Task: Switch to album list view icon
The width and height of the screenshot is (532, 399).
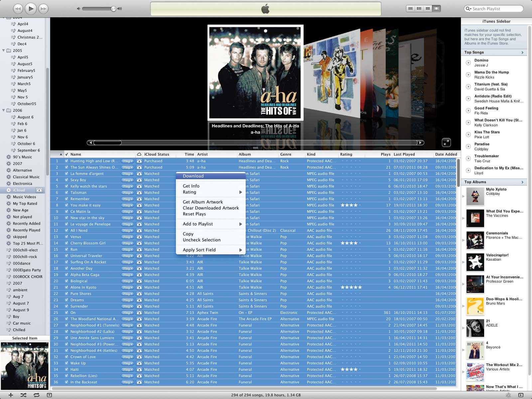Action: click(419, 8)
